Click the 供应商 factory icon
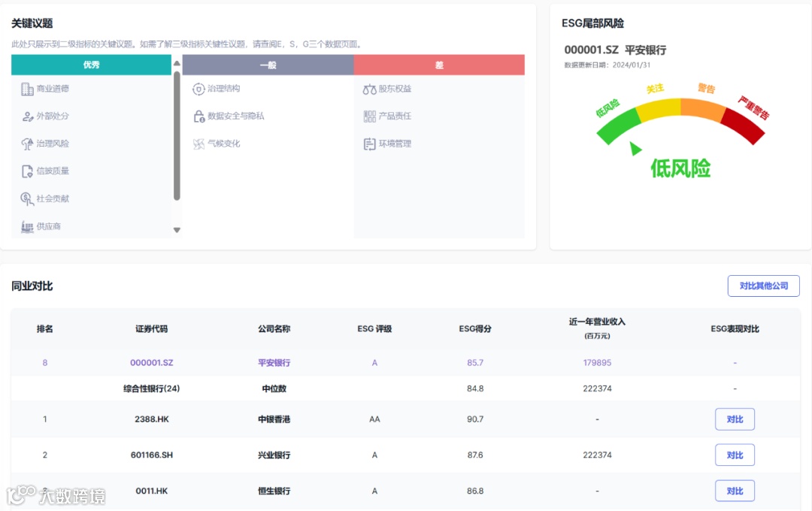 coord(27,226)
